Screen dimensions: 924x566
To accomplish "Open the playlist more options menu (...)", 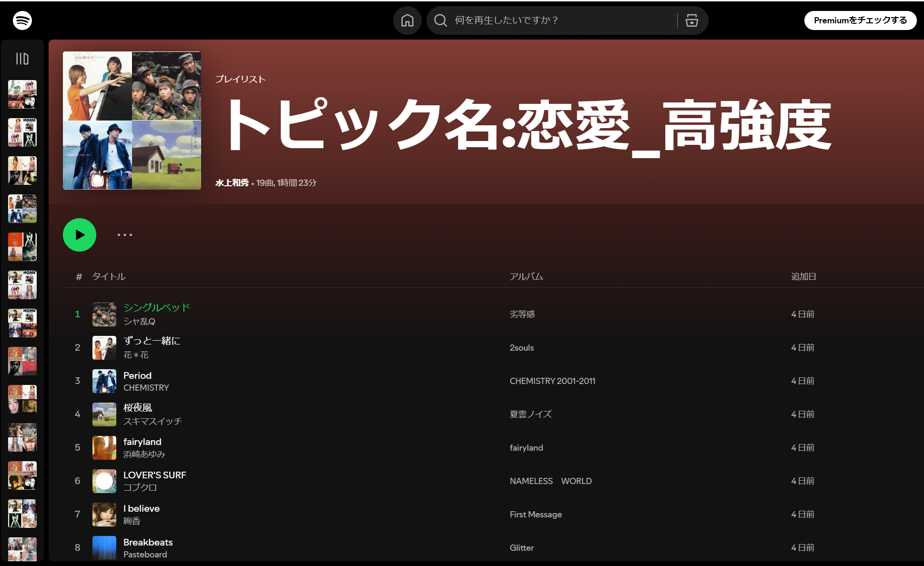I will (x=124, y=235).
